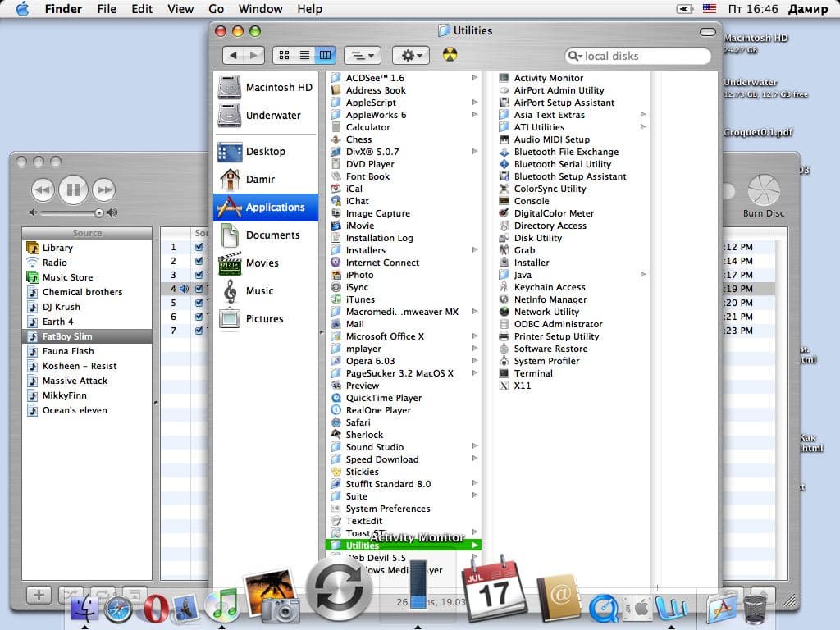This screenshot has width=840, height=630.
Task: Expand the ACDSee 1.6 folder arrow
Action: click(475, 78)
